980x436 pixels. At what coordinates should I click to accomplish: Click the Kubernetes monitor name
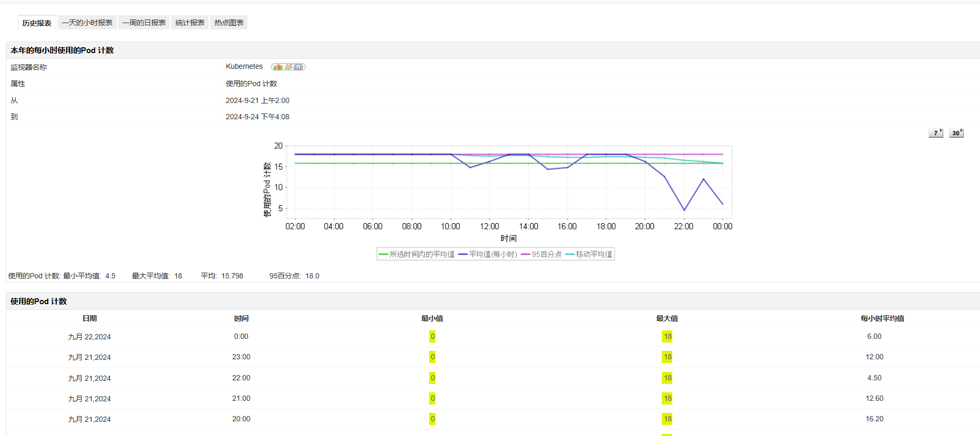(x=244, y=66)
